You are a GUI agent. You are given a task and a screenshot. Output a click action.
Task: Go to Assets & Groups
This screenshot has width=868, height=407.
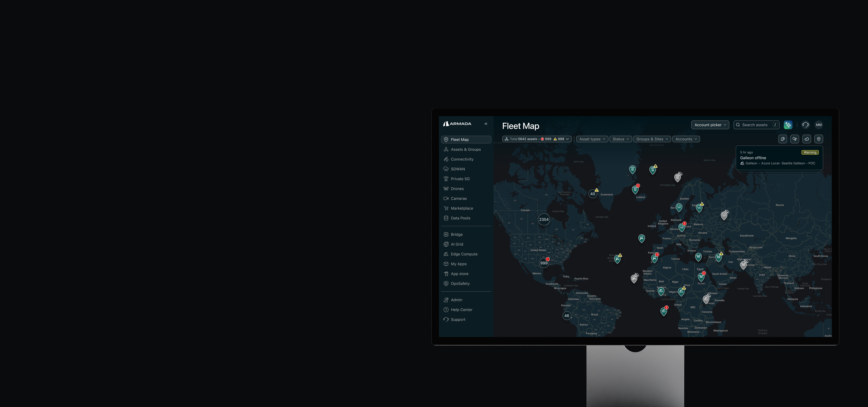click(466, 150)
